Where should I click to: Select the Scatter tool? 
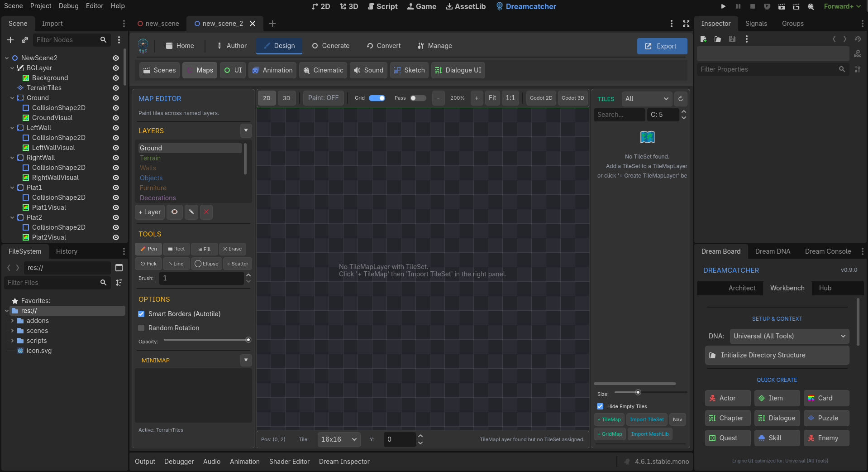pyautogui.click(x=238, y=264)
